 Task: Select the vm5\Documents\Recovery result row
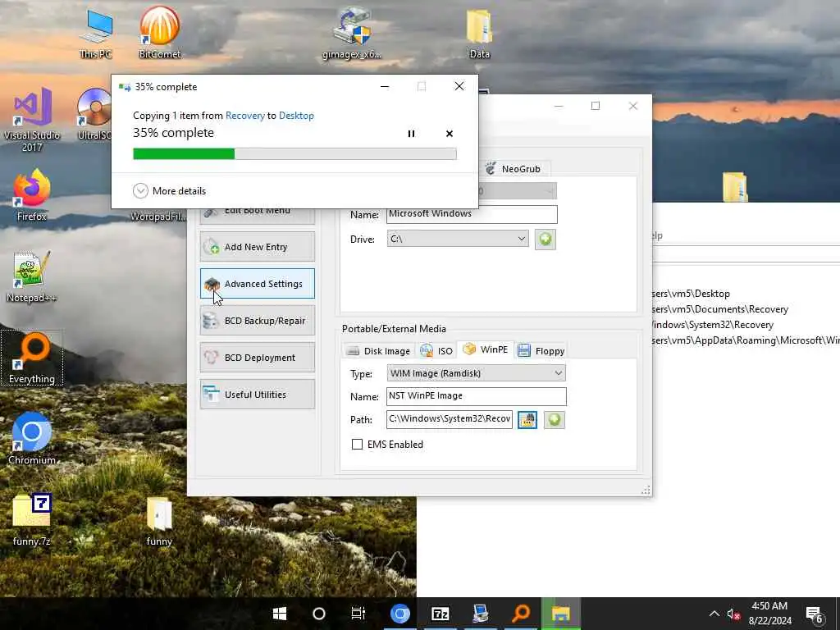(746, 309)
